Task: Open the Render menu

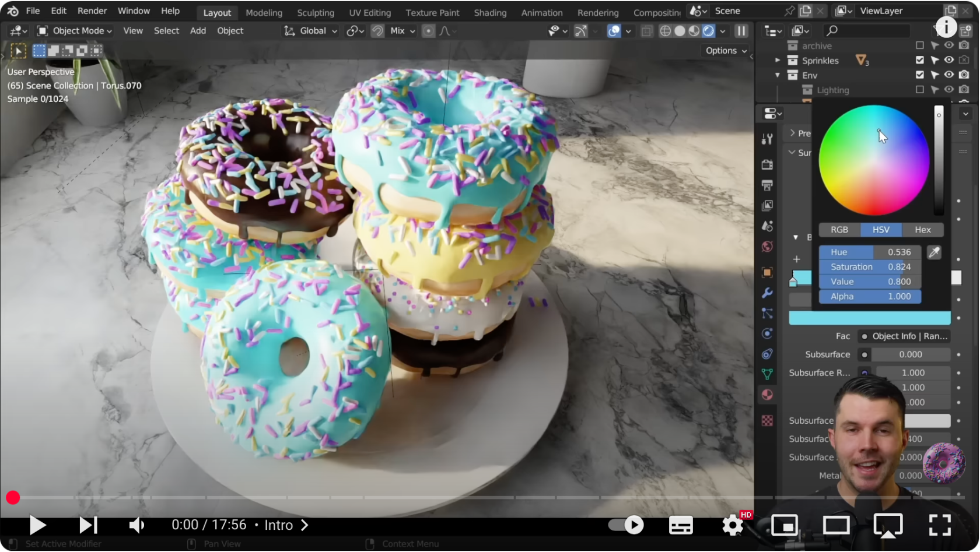Action: tap(92, 11)
